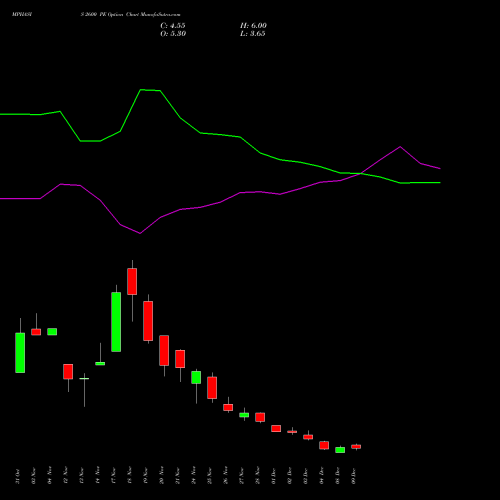
Task: Select the 20 Nov date label
Action: pyautogui.click(x=162, y=476)
